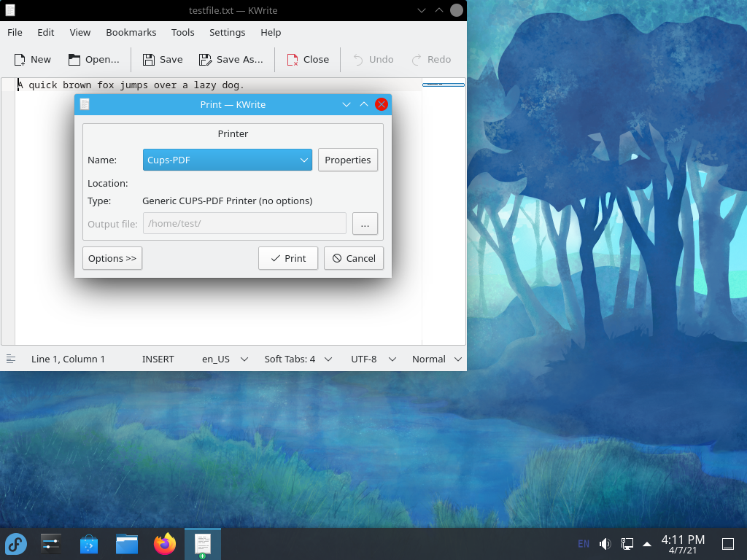Click the KWrite window minimize chevron

click(422, 10)
